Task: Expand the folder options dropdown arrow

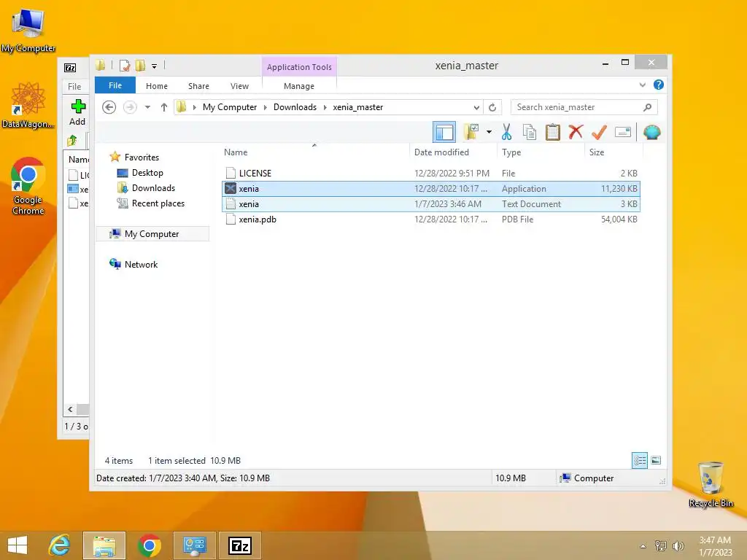Action: [x=489, y=132]
